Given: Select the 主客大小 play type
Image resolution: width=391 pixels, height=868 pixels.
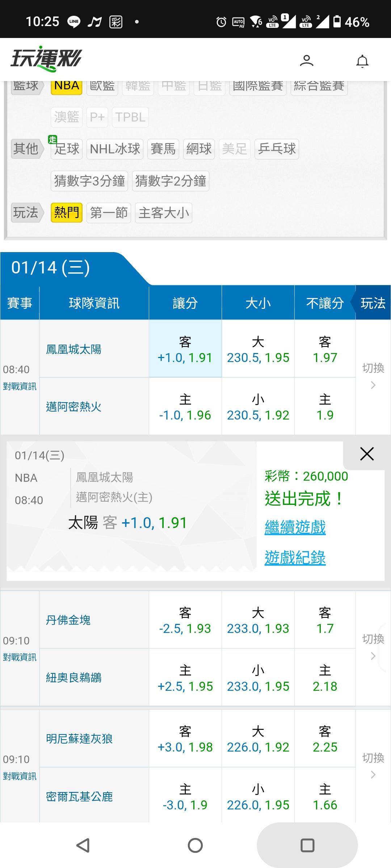Looking at the screenshot, I should 164,213.
